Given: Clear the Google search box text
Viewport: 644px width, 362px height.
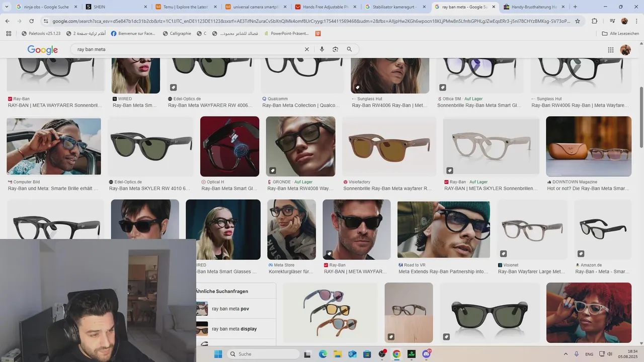Looking at the screenshot, I should (307, 49).
